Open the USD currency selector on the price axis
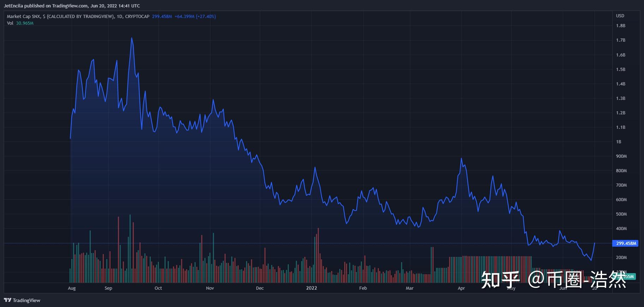This screenshot has height=307, width=644. pos(620,16)
